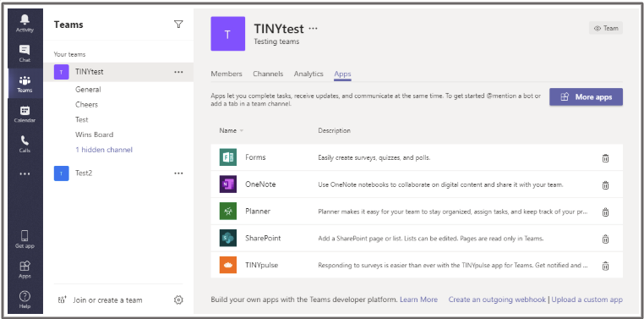644x319 pixels.
Task: Open the Learn More link
Action: [x=418, y=300]
